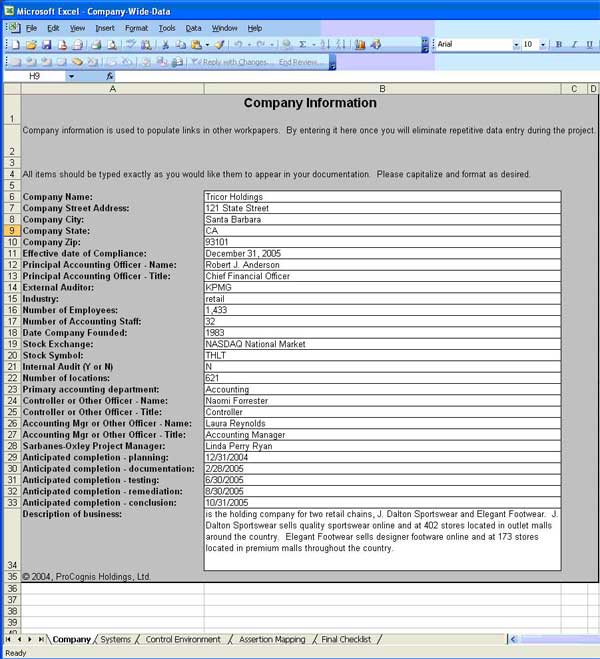Click the Excel document icon left of the File menu
Image resolution: width=600 pixels, height=659 pixels.
[14, 28]
